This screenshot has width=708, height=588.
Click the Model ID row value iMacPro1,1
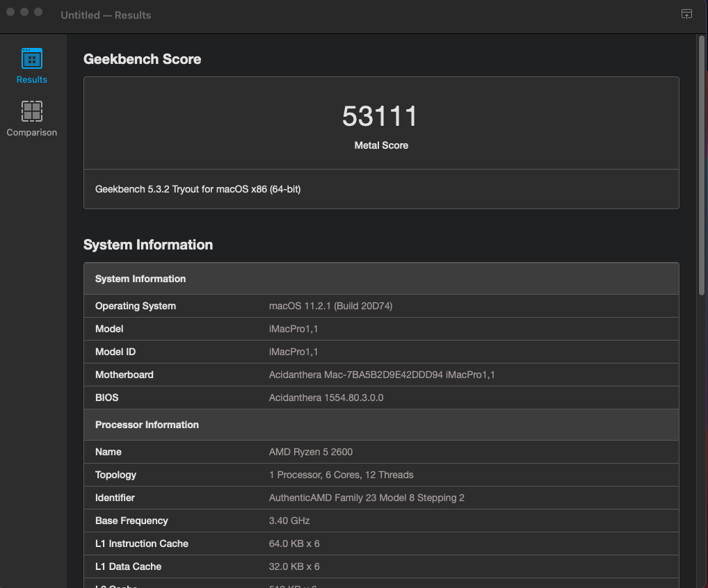(x=293, y=352)
